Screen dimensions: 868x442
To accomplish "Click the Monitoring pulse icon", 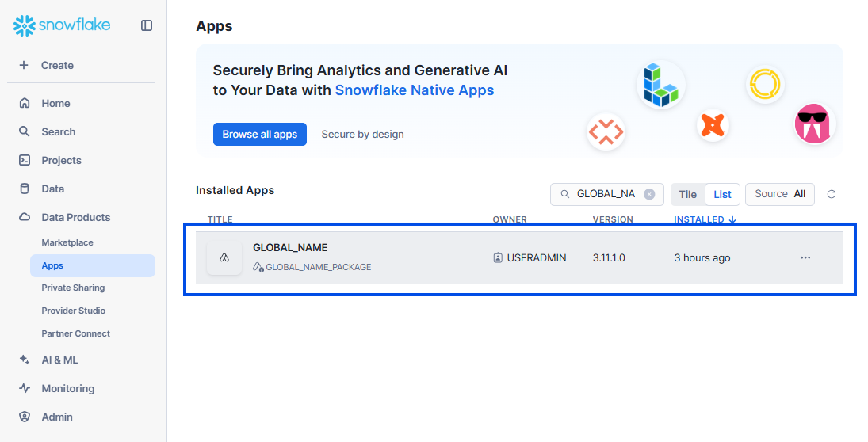I will coord(25,388).
